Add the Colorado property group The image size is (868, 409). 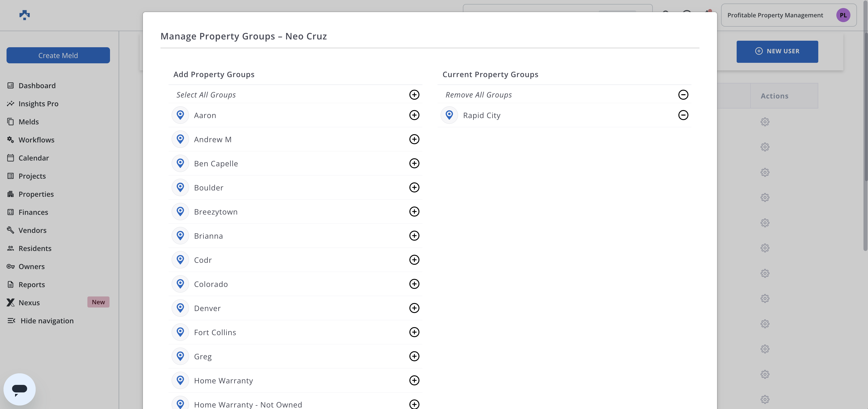[414, 284]
